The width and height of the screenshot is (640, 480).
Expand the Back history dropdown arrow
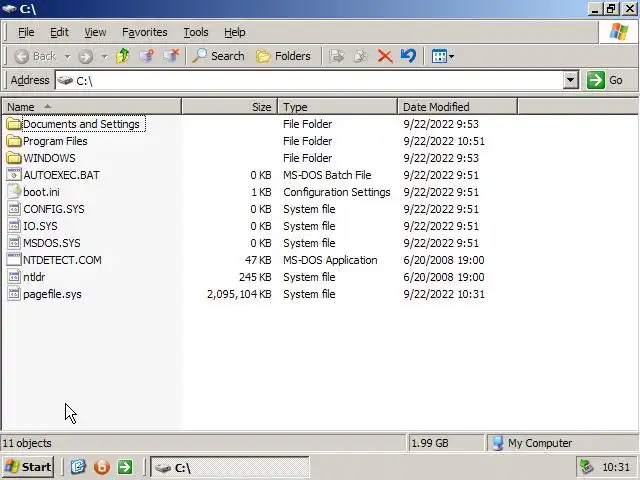click(67, 56)
